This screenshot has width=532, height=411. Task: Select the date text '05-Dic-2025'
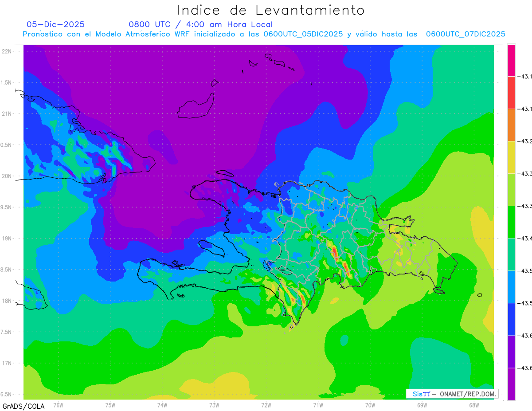point(55,24)
